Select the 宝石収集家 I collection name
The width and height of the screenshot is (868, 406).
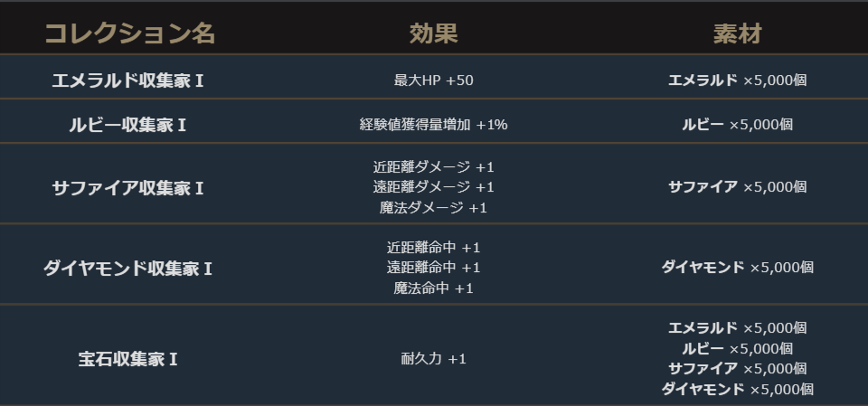pyautogui.click(x=127, y=359)
